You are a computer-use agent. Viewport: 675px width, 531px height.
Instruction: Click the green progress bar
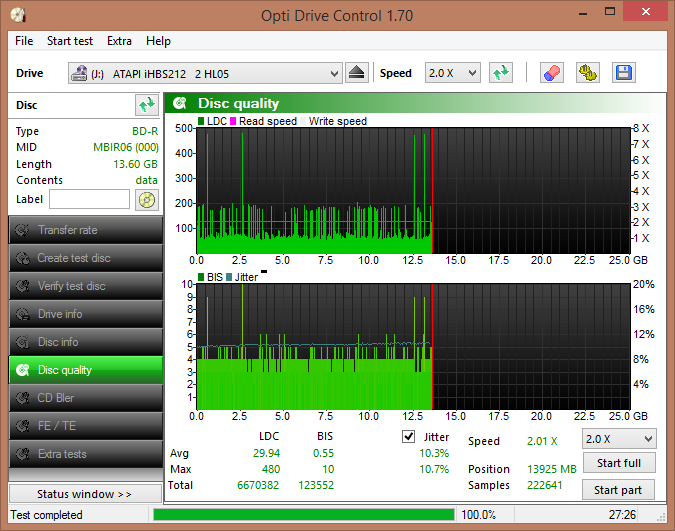point(303,515)
